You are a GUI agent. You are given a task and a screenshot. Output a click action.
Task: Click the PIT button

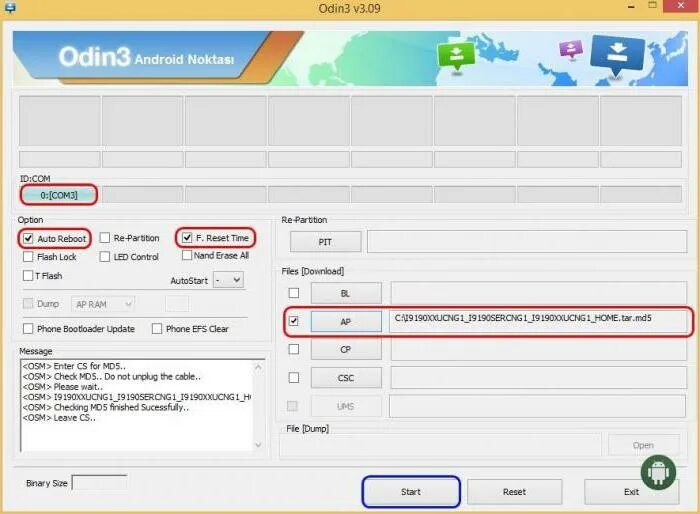(325, 242)
